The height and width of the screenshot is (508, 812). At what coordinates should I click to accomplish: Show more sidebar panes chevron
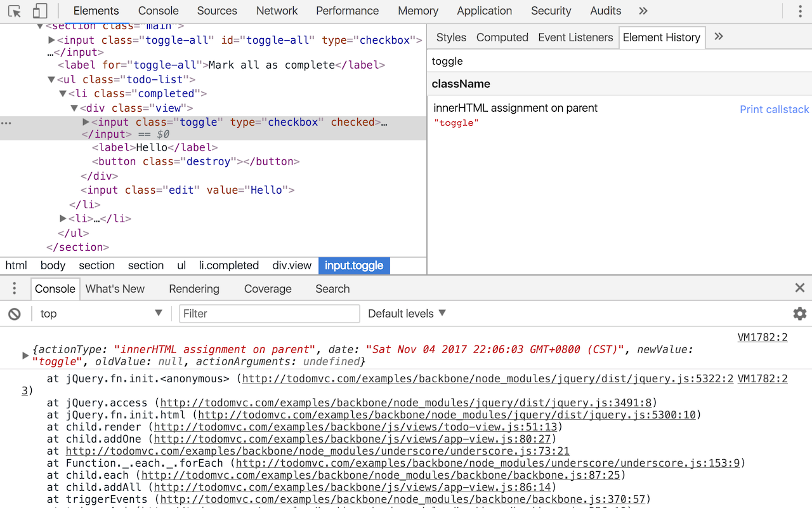click(x=719, y=37)
